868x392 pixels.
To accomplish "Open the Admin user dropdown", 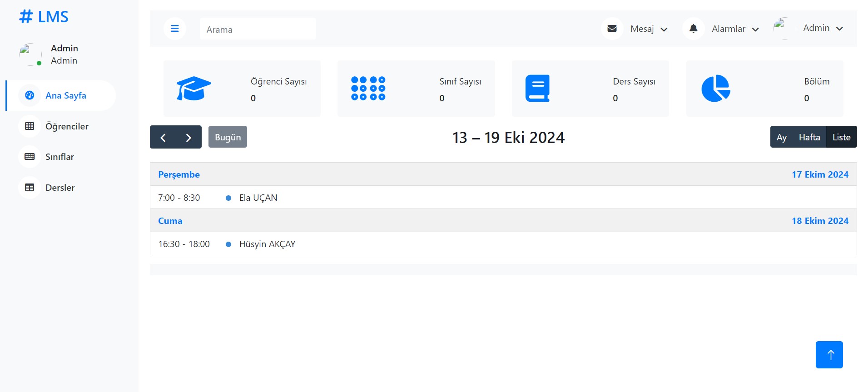I will tap(823, 28).
